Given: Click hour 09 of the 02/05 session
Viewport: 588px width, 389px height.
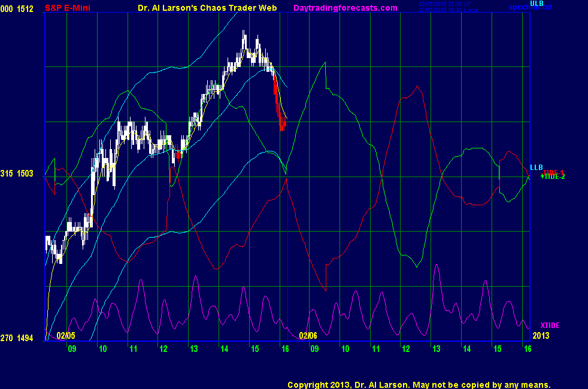Looking at the screenshot, I should (72, 349).
